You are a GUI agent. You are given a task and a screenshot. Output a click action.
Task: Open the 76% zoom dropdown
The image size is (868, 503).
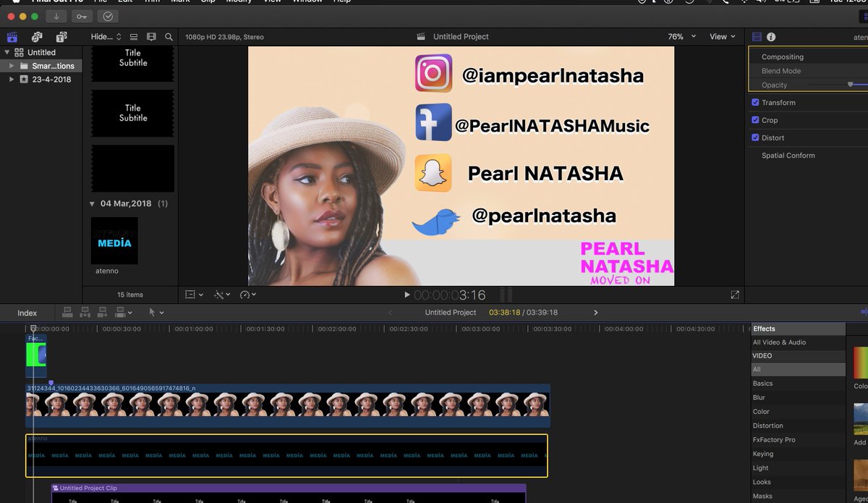pos(681,37)
